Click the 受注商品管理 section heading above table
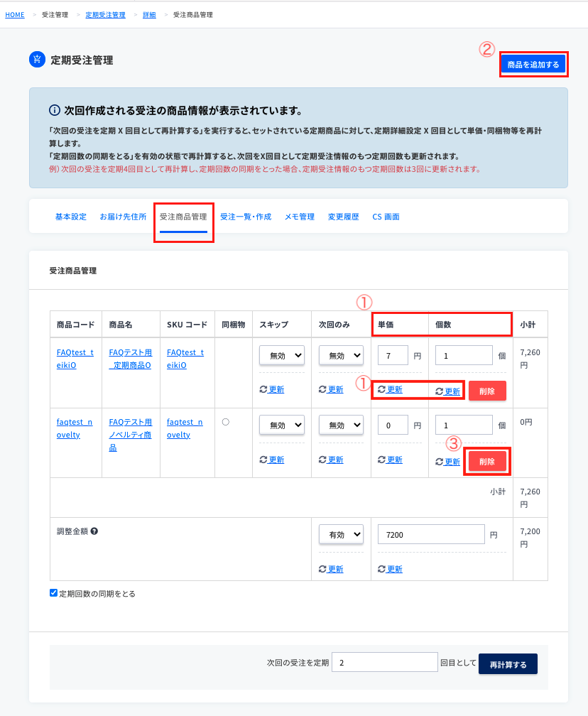The width and height of the screenshot is (588, 716). pos(73,271)
